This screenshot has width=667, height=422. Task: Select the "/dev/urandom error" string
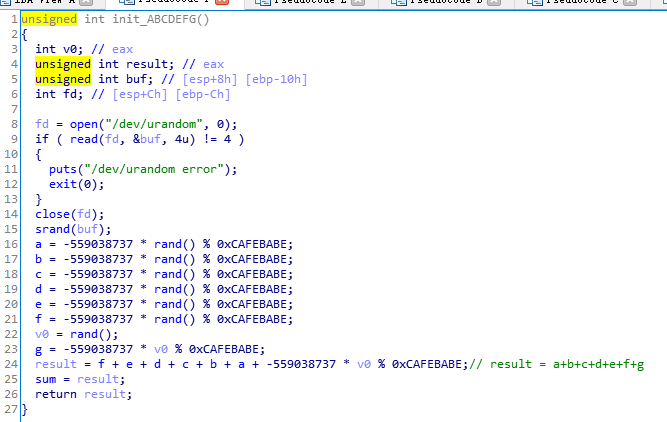point(154,169)
